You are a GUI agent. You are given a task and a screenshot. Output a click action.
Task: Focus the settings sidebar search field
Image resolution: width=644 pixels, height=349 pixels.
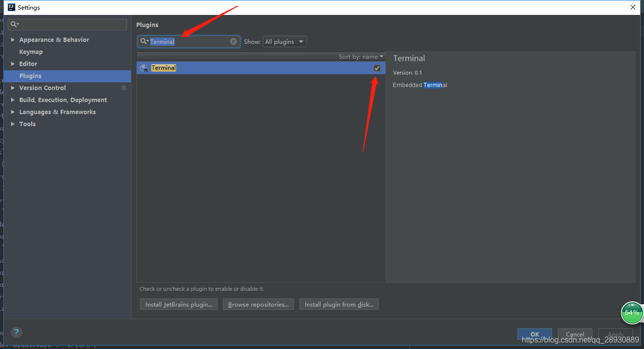[67, 24]
